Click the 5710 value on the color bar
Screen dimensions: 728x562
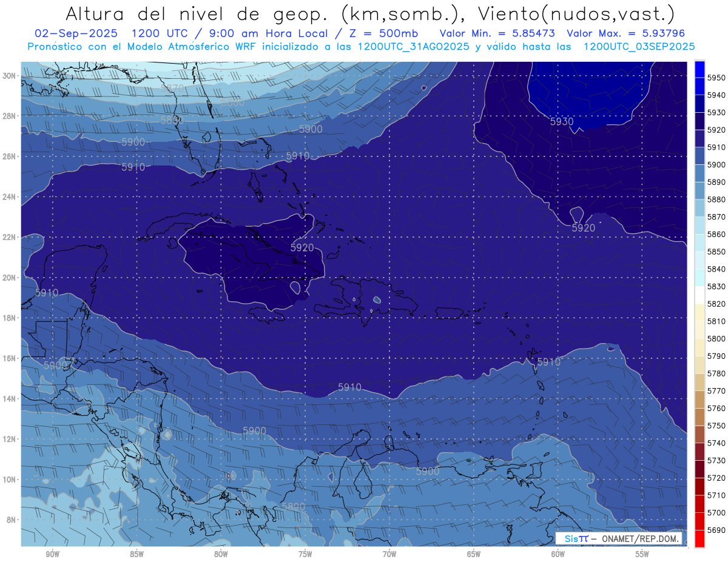pos(716,495)
